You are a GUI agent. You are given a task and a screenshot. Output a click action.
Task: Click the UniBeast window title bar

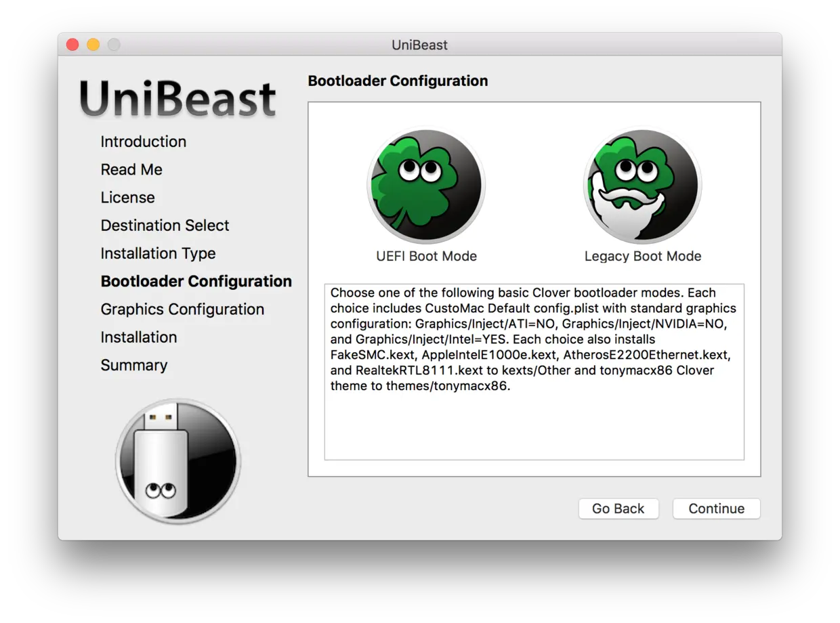[x=420, y=45]
